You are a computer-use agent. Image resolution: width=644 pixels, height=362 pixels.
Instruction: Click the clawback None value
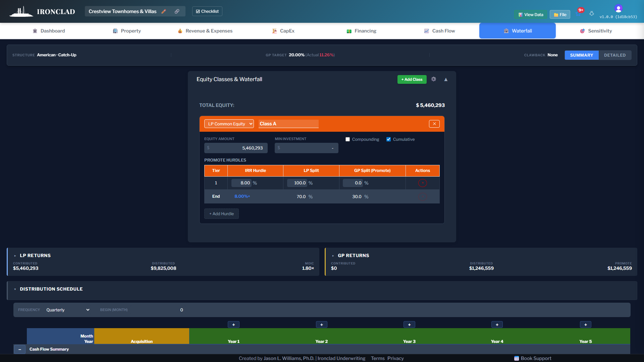click(552, 55)
